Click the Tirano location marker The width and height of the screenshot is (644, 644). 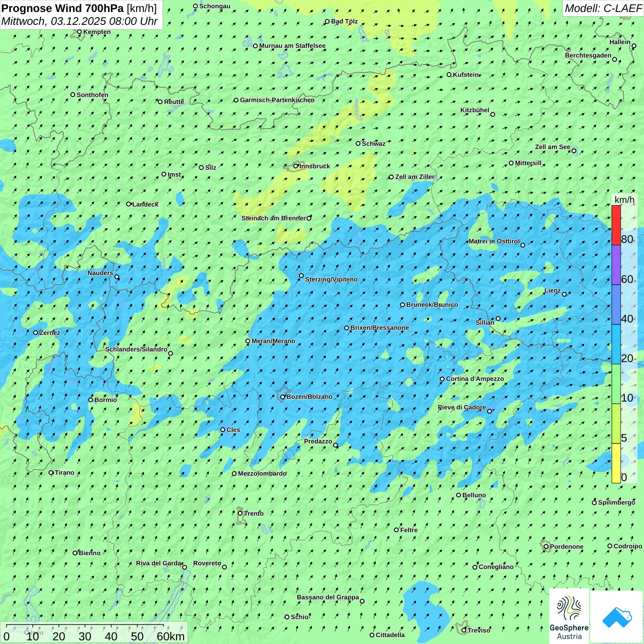(51, 472)
